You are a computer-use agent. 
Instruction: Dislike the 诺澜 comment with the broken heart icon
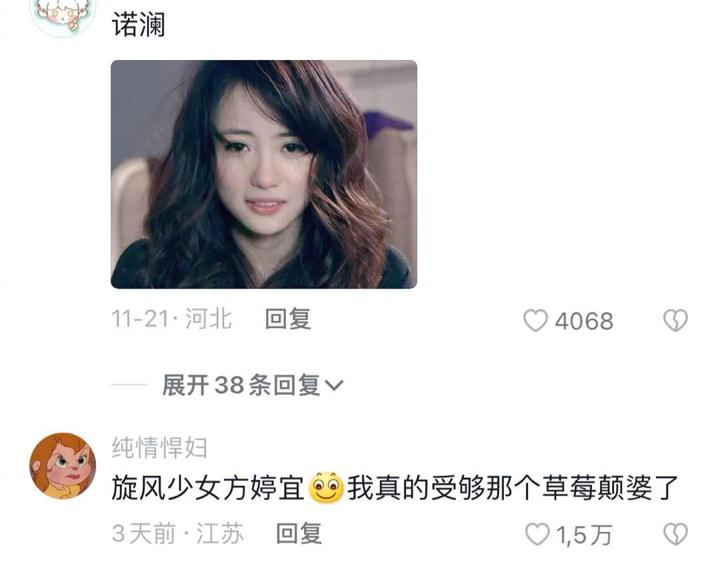pyautogui.click(x=675, y=320)
